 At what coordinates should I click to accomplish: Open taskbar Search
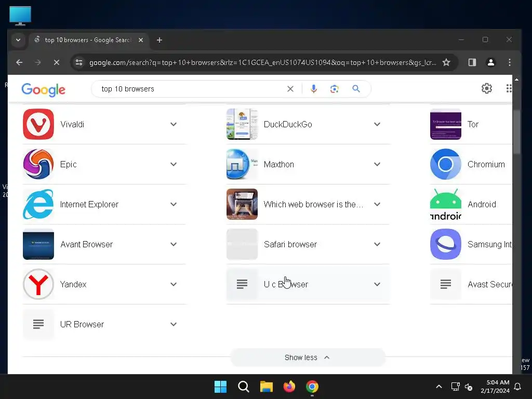pyautogui.click(x=244, y=387)
